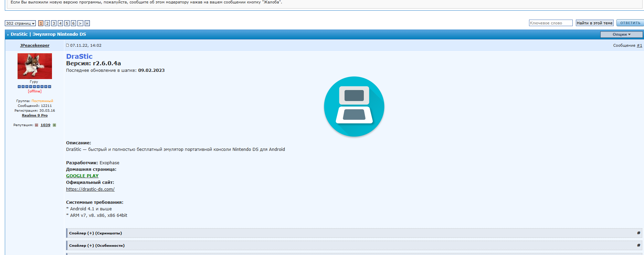This screenshot has width=644, height=255.
Task: Open JPeacekeeper's user profile link
Action: (35, 45)
